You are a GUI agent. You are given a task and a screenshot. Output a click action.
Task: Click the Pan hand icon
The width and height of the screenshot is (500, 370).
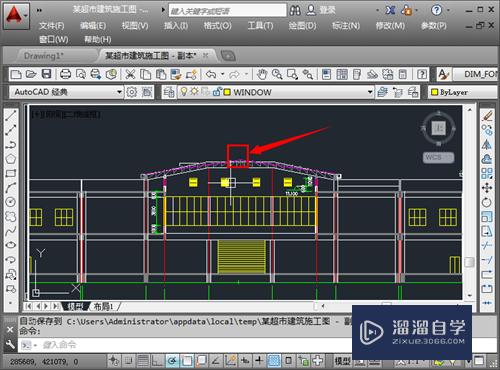(x=262, y=74)
